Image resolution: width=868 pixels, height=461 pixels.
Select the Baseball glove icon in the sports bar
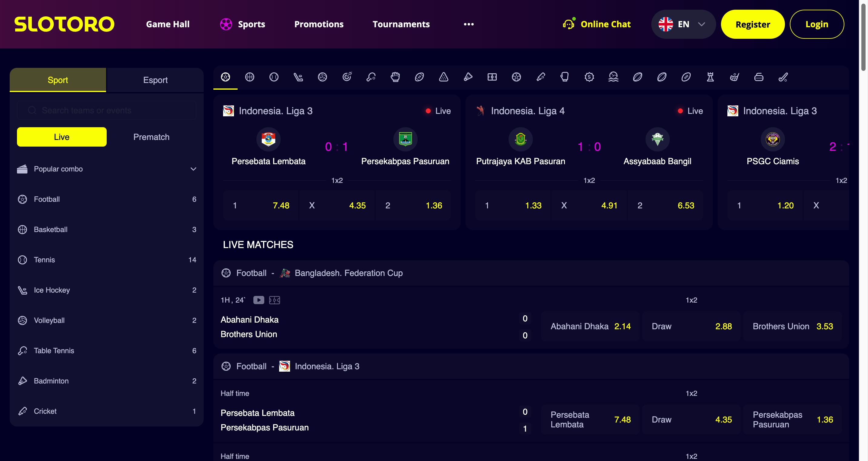pyautogui.click(x=395, y=77)
